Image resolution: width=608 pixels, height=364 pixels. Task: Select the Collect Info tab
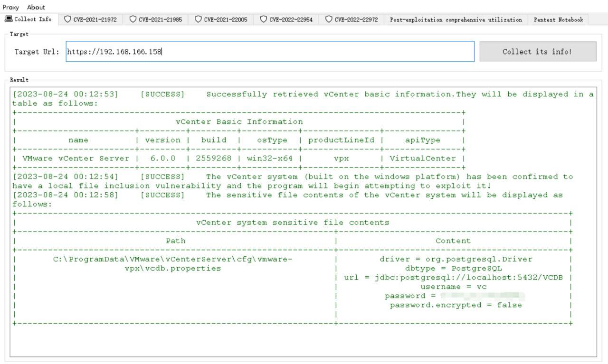pos(28,19)
